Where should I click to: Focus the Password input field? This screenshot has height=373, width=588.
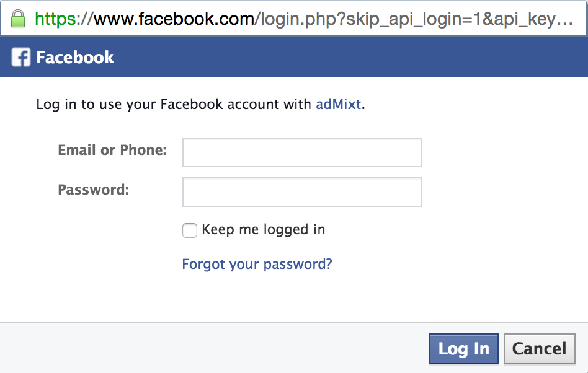pos(302,192)
